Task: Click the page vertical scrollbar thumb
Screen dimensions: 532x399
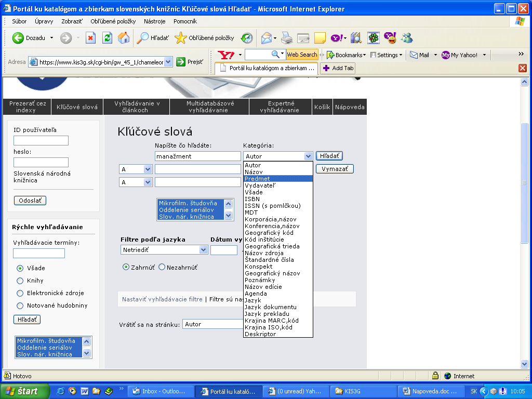Action: pos(525,183)
